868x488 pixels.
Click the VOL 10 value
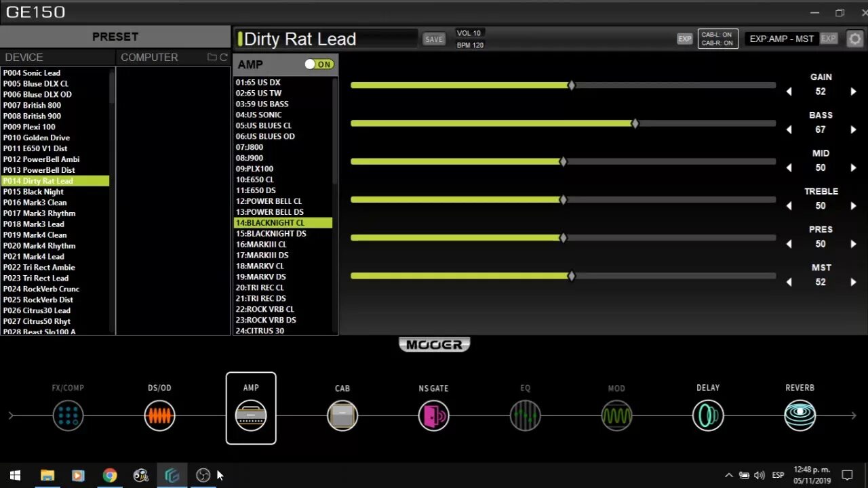[469, 33]
